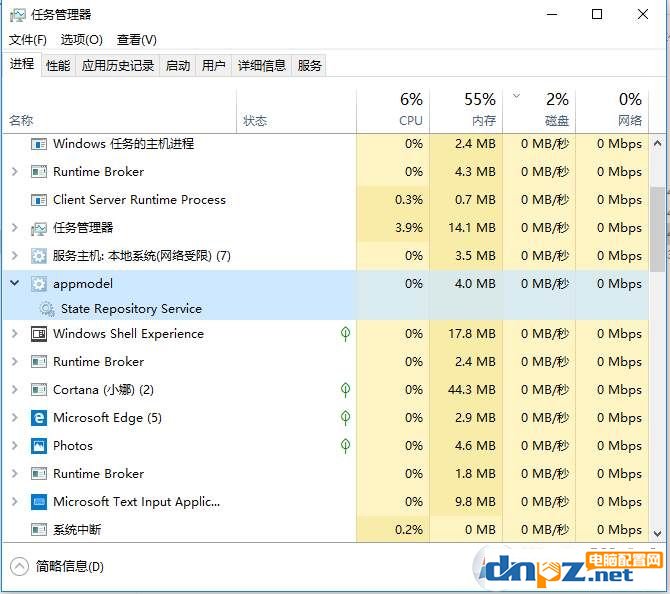Click the 0.2% CPU value for 系统中断
This screenshot has width=670, height=594.
[x=409, y=530]
